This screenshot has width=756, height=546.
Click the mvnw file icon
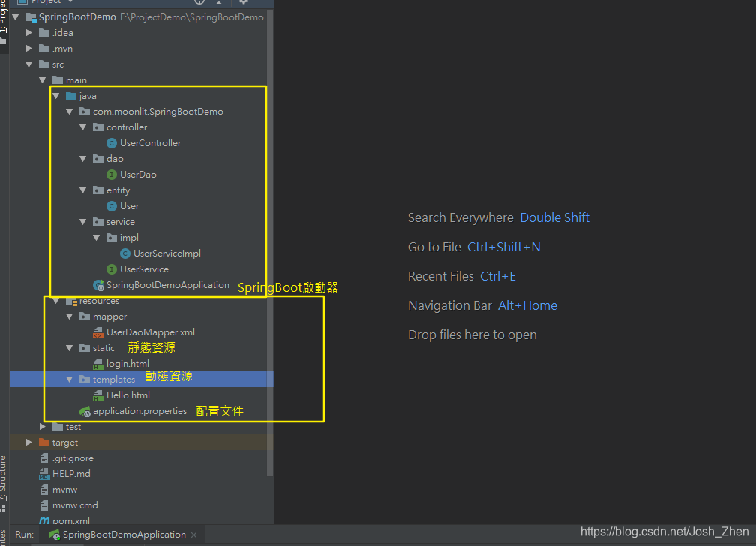(x=44, y=490)
